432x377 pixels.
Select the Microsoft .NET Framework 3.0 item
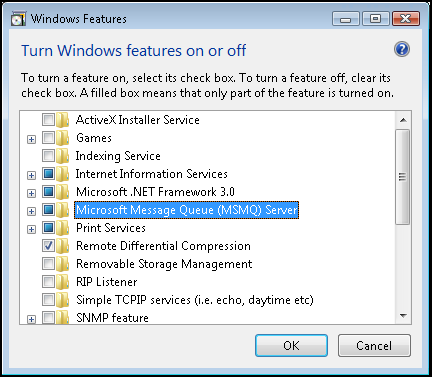click(155, 192)
